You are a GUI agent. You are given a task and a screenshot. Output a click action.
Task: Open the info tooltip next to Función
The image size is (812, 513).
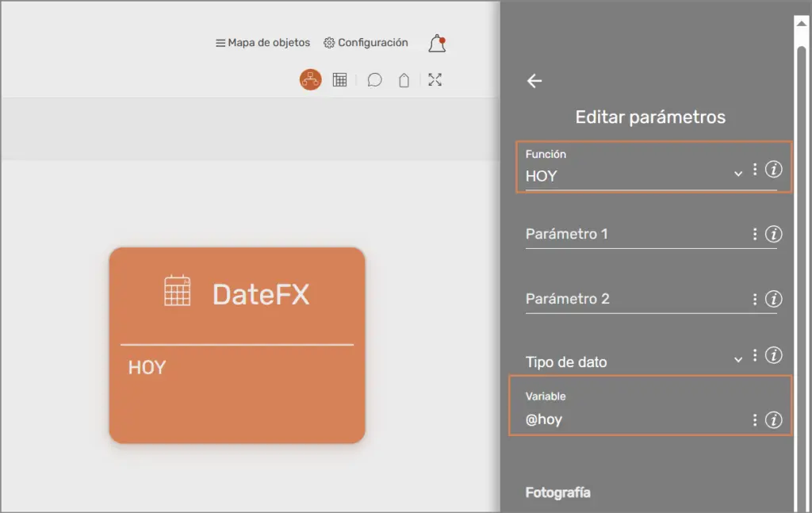pos(773,169)
